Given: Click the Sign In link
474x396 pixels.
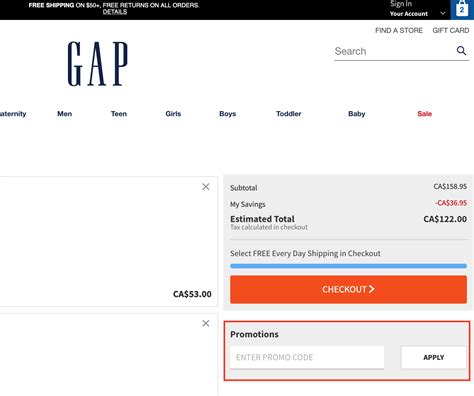Looking at the screenshot, I should point(401,4).
